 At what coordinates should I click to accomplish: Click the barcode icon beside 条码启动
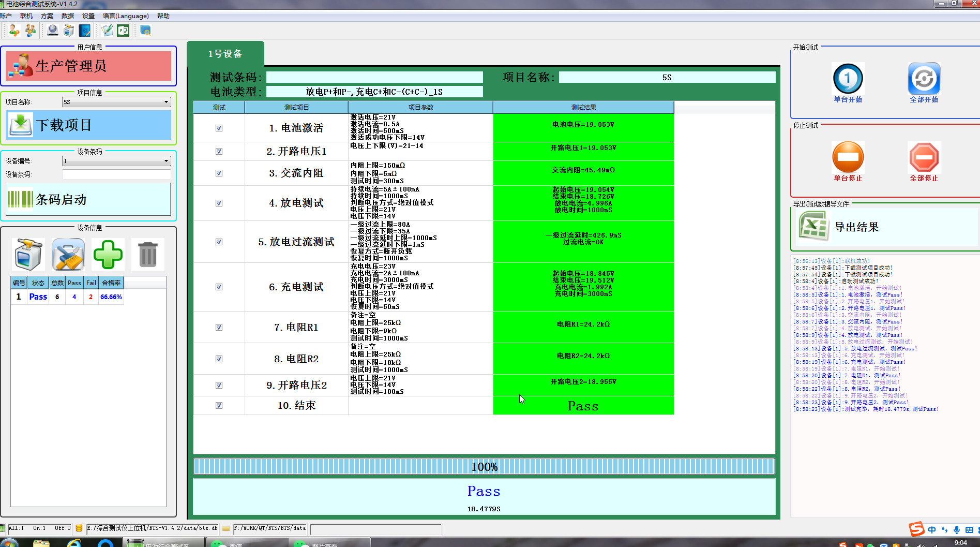point(20,199)
